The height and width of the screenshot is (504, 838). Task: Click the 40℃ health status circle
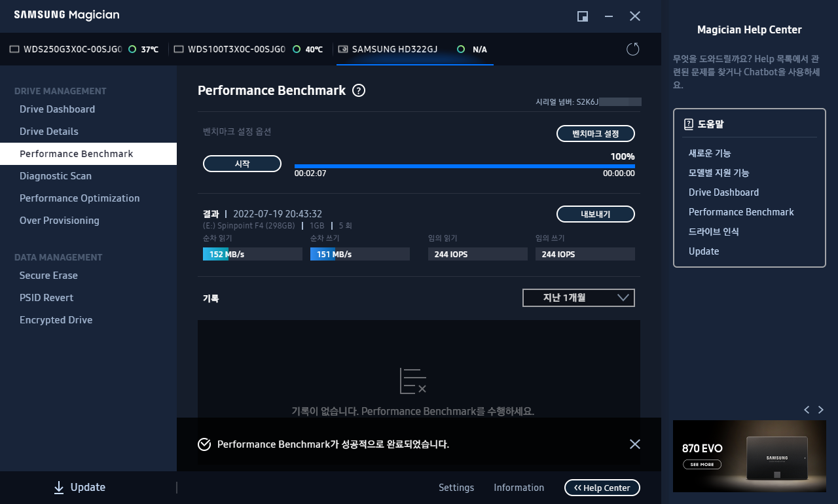(297, 49)
